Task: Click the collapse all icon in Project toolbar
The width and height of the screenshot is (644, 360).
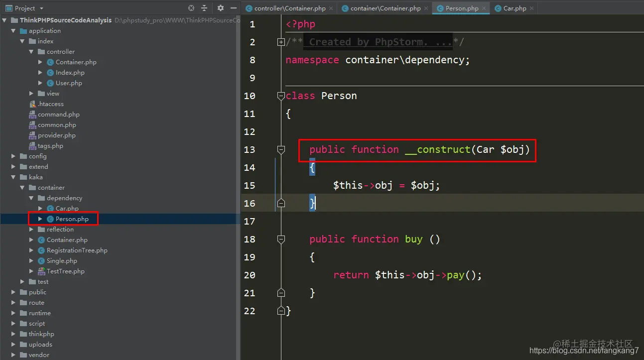Action: pyautogui.click(x=204, y=8)
